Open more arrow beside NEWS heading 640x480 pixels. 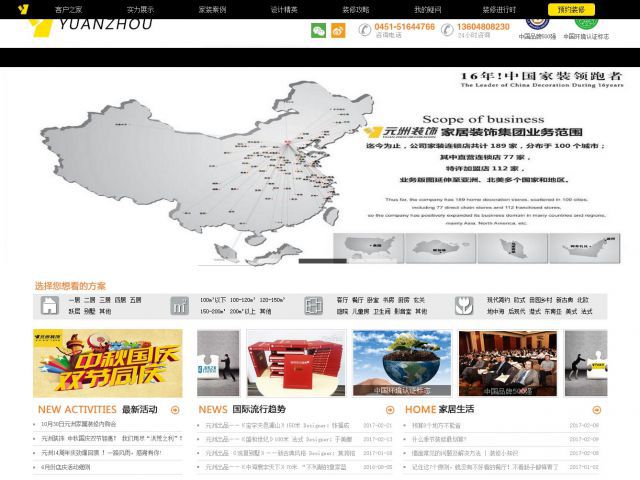click(x=388, y=410)
